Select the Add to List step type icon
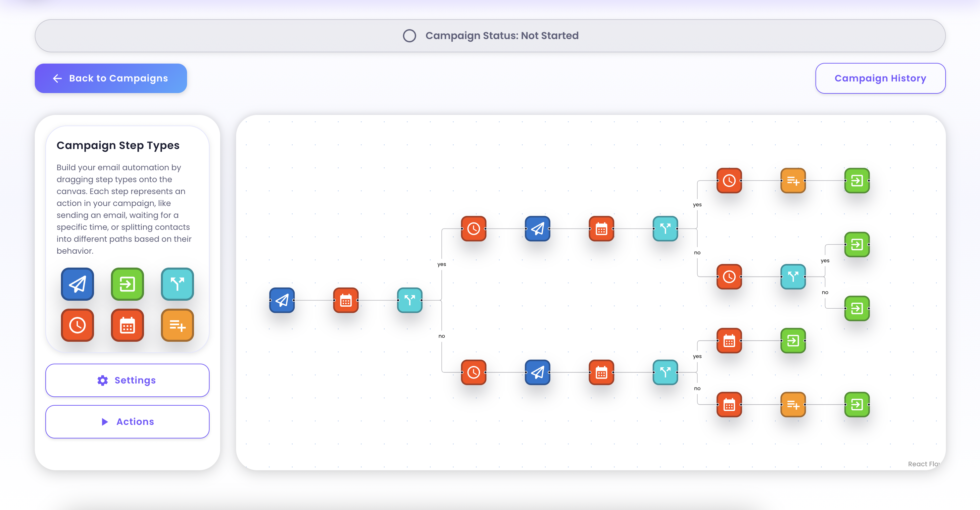This screenshot has width=980, height=510. (x=177, y=326)
